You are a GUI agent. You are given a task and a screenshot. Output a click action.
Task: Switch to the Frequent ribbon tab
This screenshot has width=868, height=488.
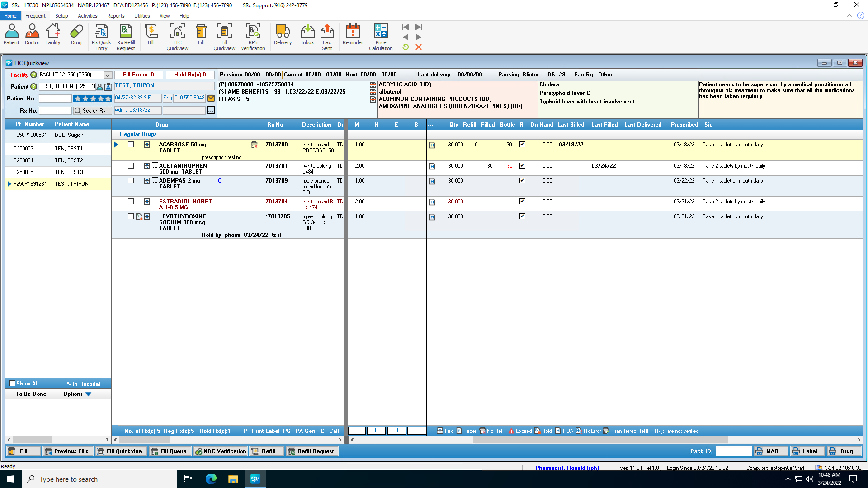[35, 16]
